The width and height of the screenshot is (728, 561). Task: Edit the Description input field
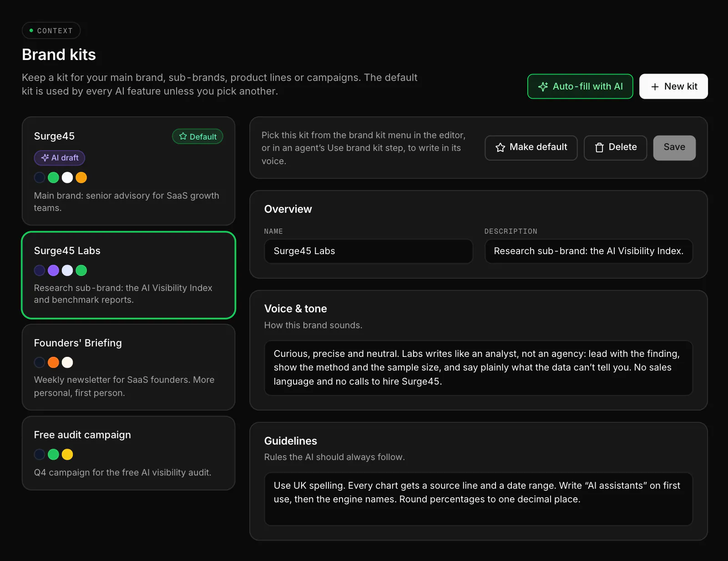pos(589,251)
